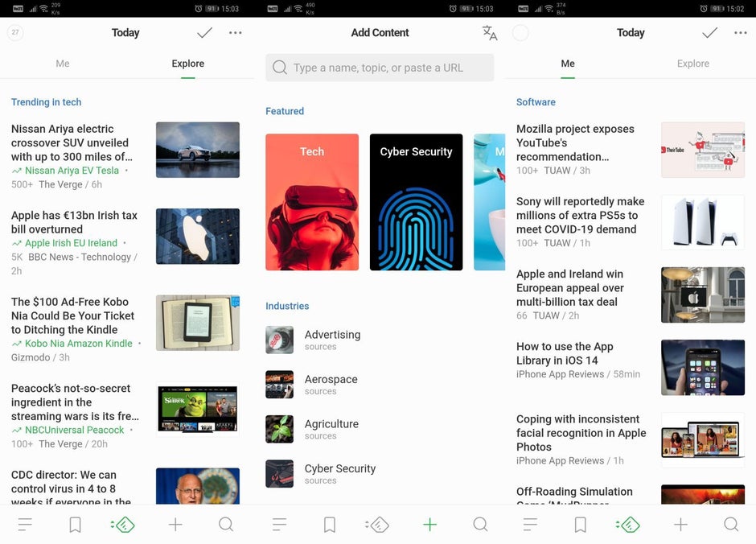Tap the green plus icon in middle screen
The width and height of the screenshot is (756, 544).
point(430,524)
